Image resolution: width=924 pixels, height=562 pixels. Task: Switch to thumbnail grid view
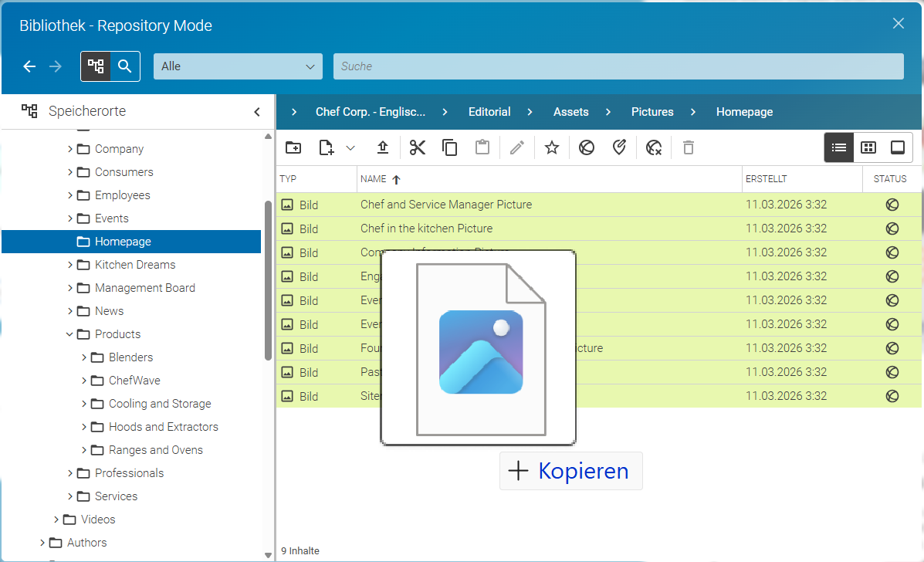coord(868,147)
